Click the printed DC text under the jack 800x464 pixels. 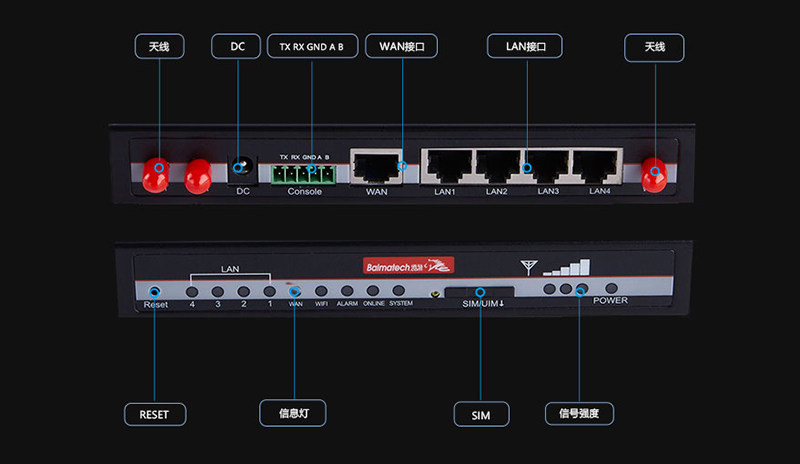click(x=243, y=191)
